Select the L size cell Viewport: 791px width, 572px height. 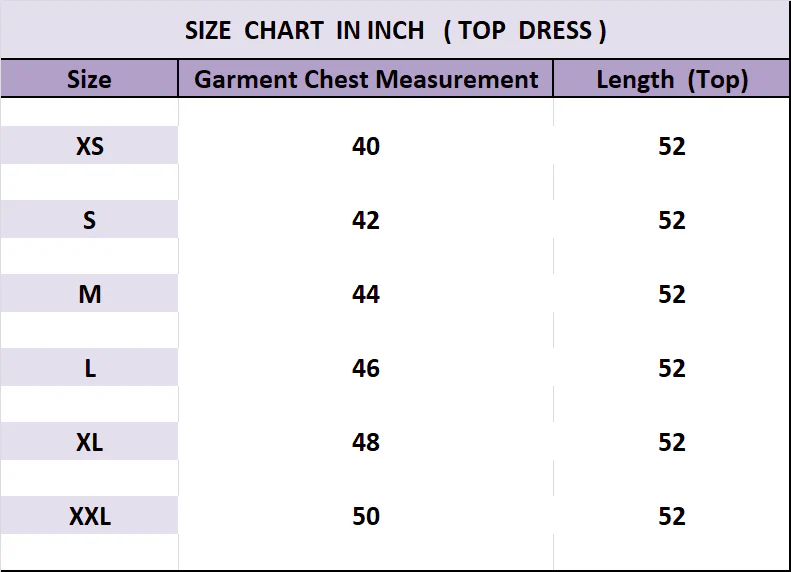coord(89,368)
